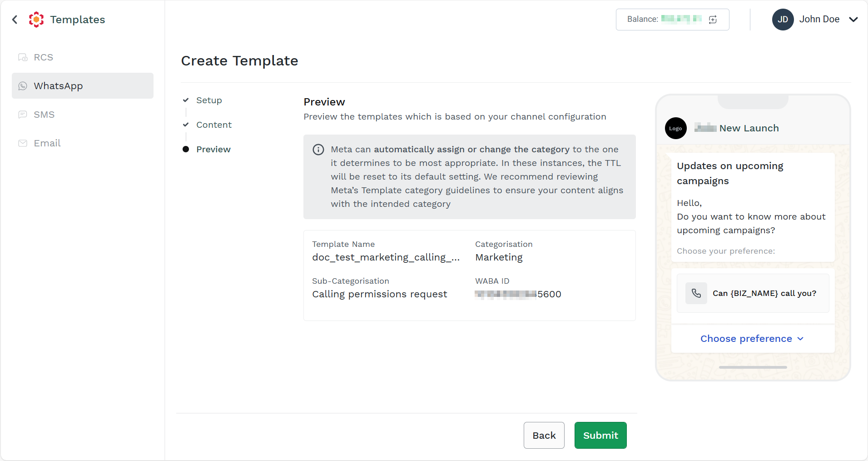868x461 pixels.
Task: Select the Preview step
Action: pyautogui.click(x=213, y=150)
